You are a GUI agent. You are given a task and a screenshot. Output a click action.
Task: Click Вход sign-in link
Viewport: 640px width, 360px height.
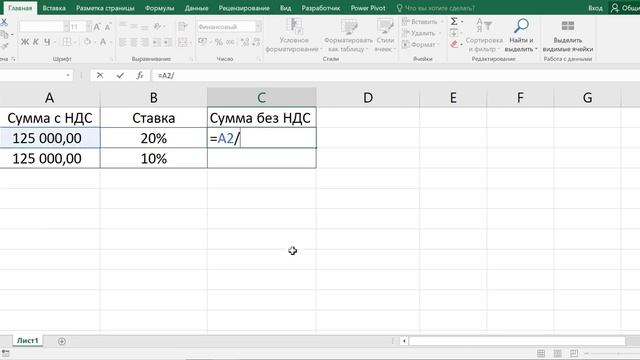[595, 8]
